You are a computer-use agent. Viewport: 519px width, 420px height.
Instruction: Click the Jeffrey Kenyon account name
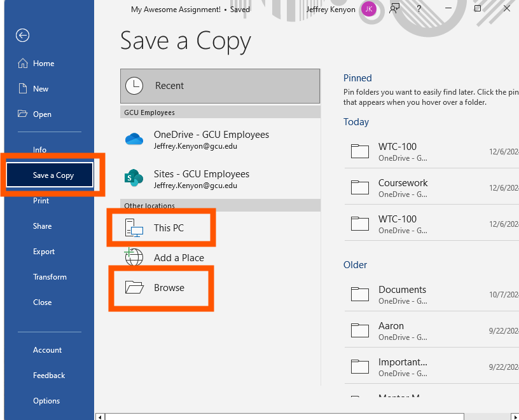331,10
